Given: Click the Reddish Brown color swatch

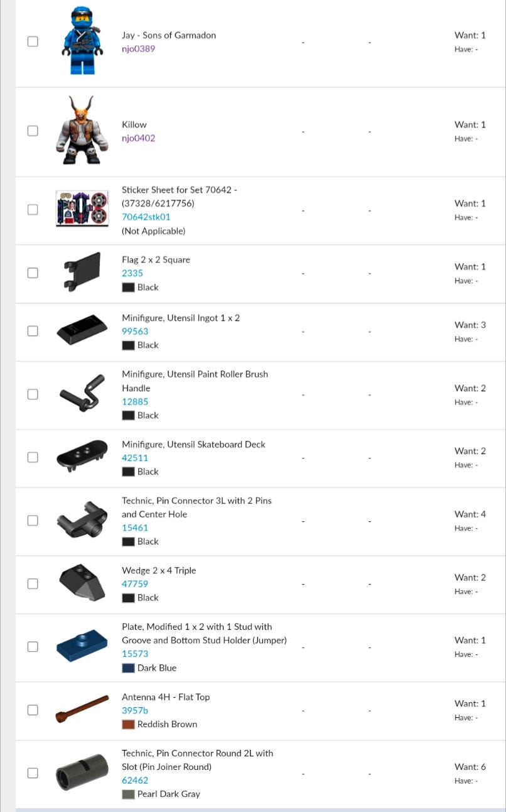Looking at the screenshot, I should [129, 724].
